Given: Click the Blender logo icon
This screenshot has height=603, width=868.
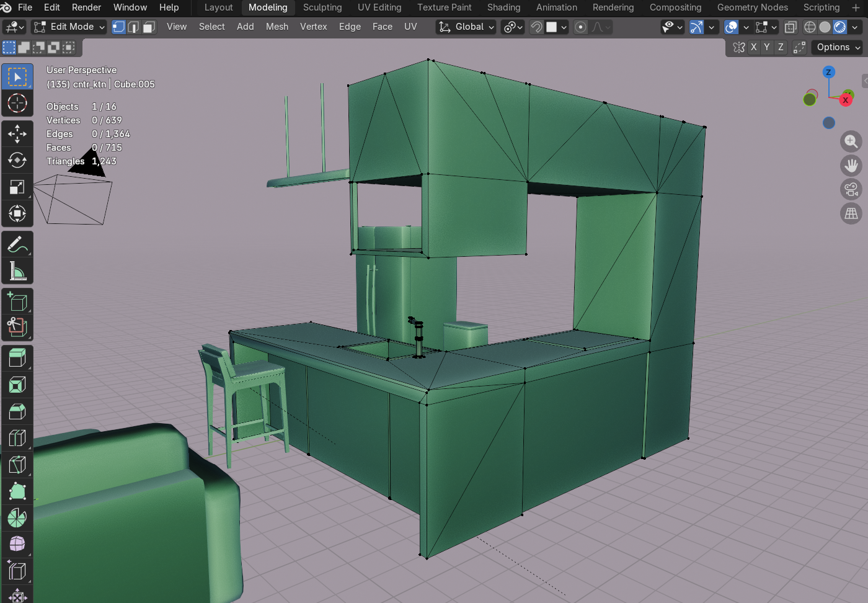Looking at the screenshot, I should (7, 7).
